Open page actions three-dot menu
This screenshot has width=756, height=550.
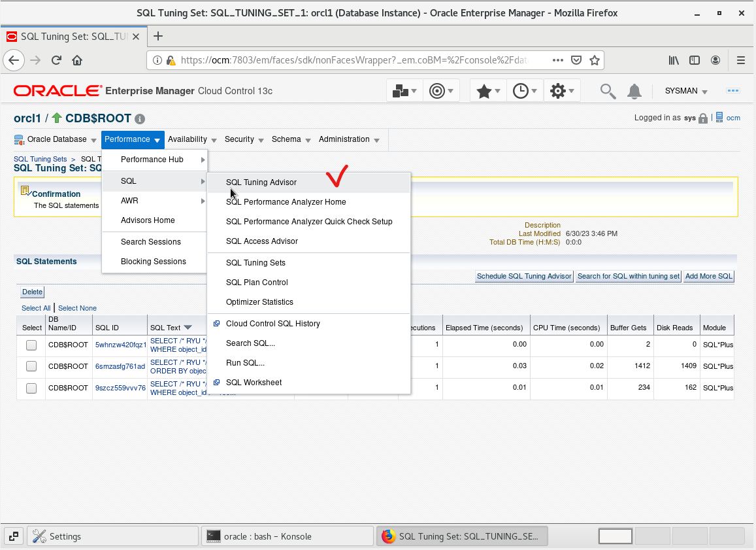pos(558,60)
